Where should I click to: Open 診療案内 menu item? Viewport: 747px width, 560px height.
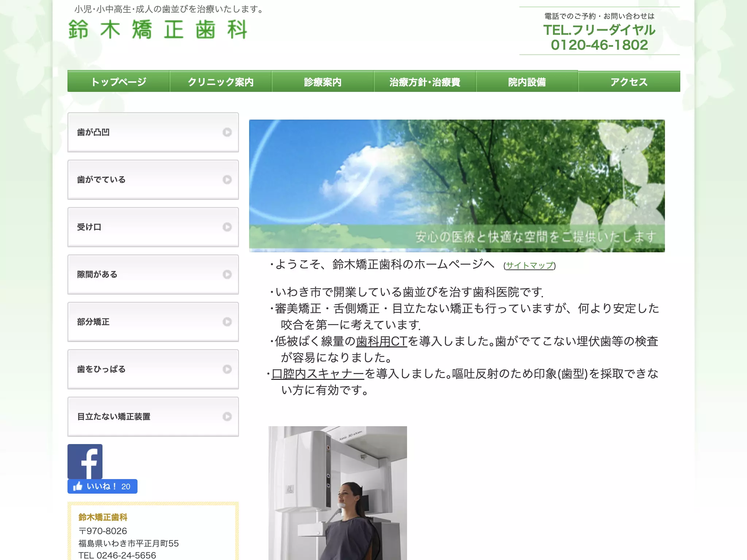(x=323, y=81)
